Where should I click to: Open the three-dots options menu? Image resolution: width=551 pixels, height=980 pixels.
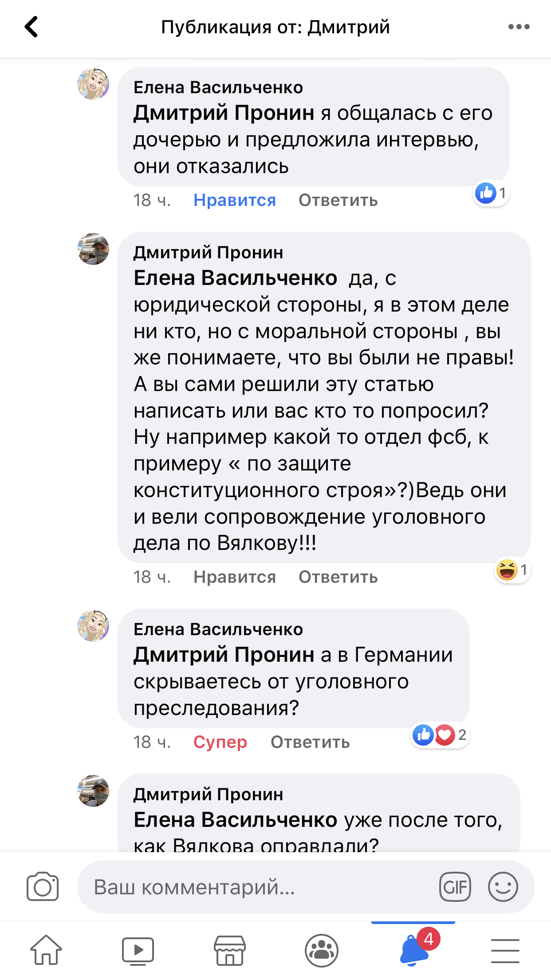pos(519,27)
